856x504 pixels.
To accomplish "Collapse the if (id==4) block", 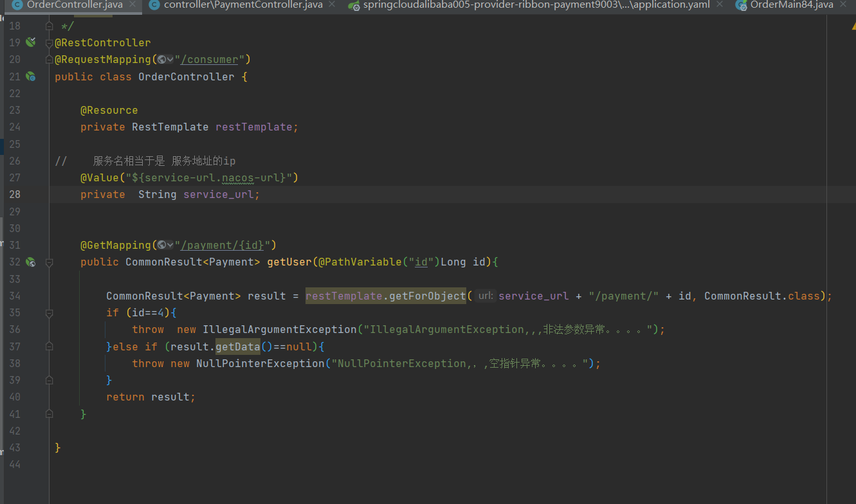I will coord(50,312).
